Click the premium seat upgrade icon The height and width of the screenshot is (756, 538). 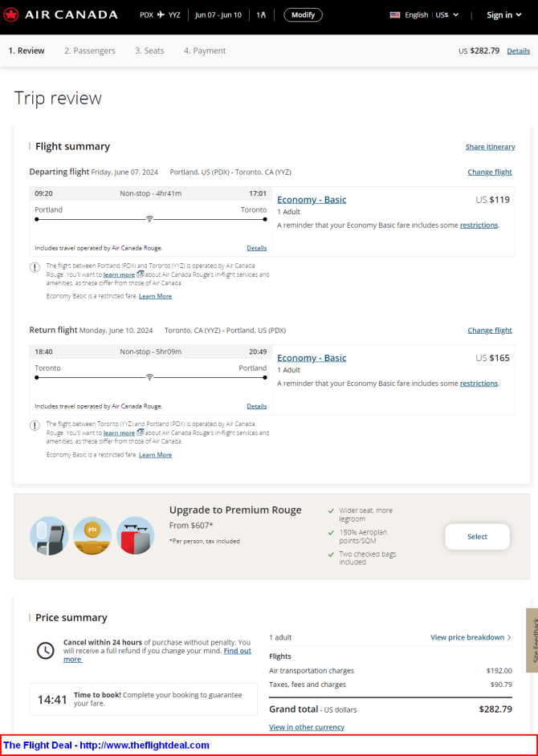click(49, 535)
